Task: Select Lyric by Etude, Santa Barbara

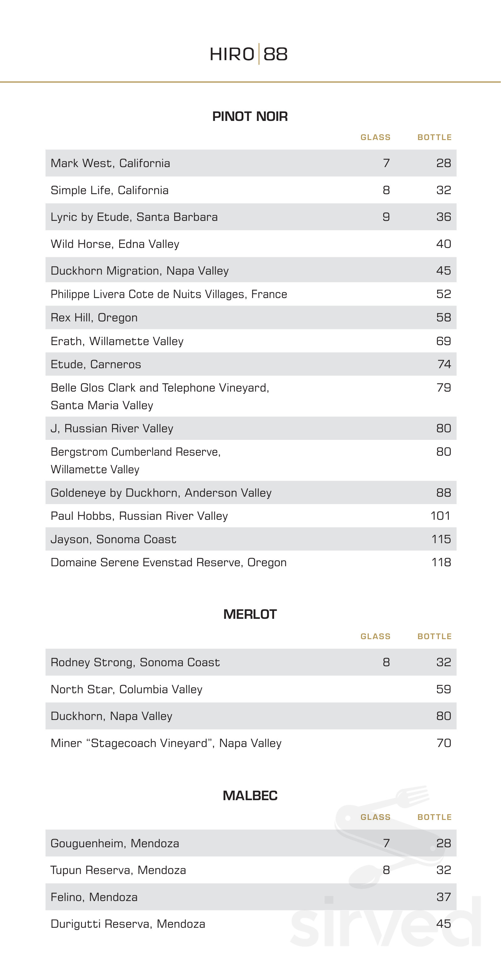Action: [x=134, y=217]
